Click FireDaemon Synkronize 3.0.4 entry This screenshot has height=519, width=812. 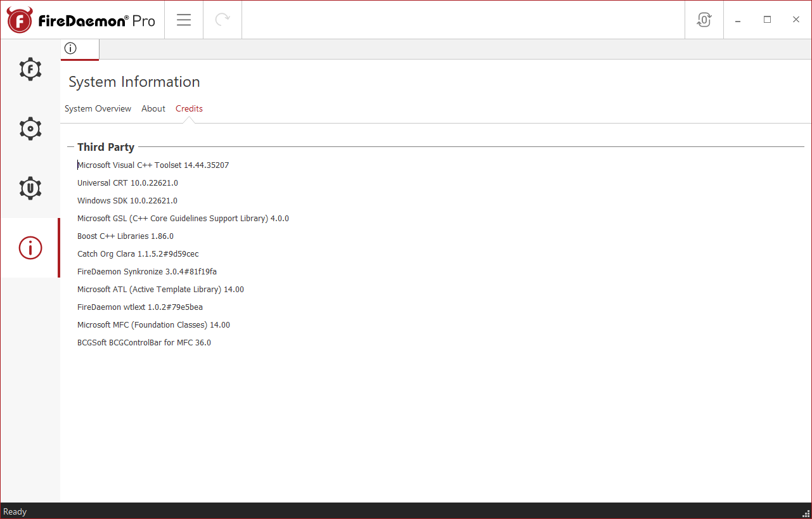146,272
